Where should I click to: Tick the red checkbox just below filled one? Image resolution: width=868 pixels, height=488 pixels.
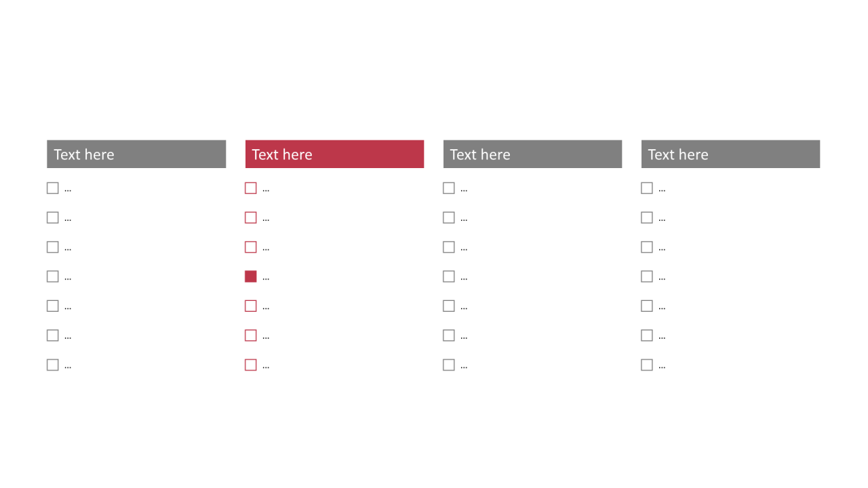[251, 306]
